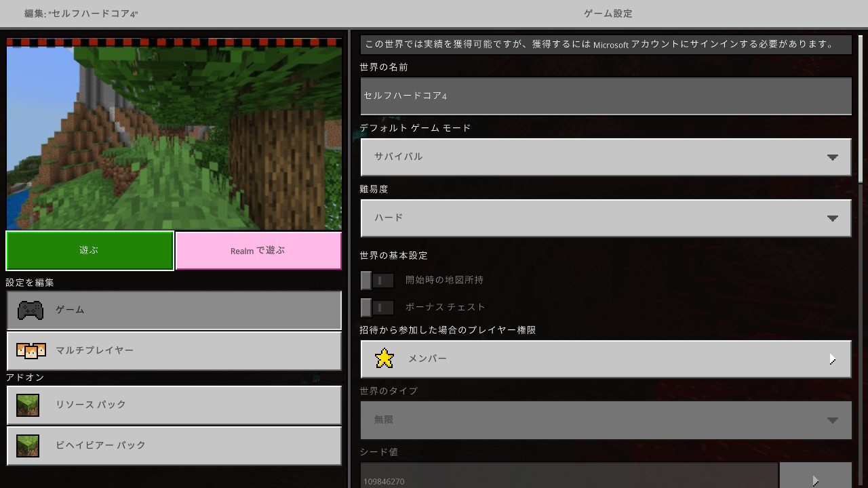
Task: Open the デフォルト ゲーム モード dropdown showing サバイバル
Action: pyautogui.click(x=606, y=157)
